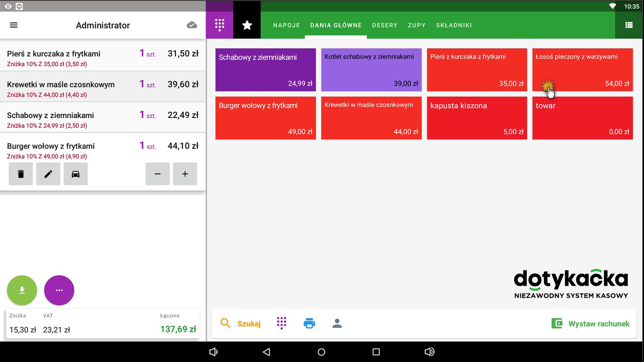Open the hamburger menu next to Administrator
Viewport: 644px width, 362px height.
pos(14,25)
